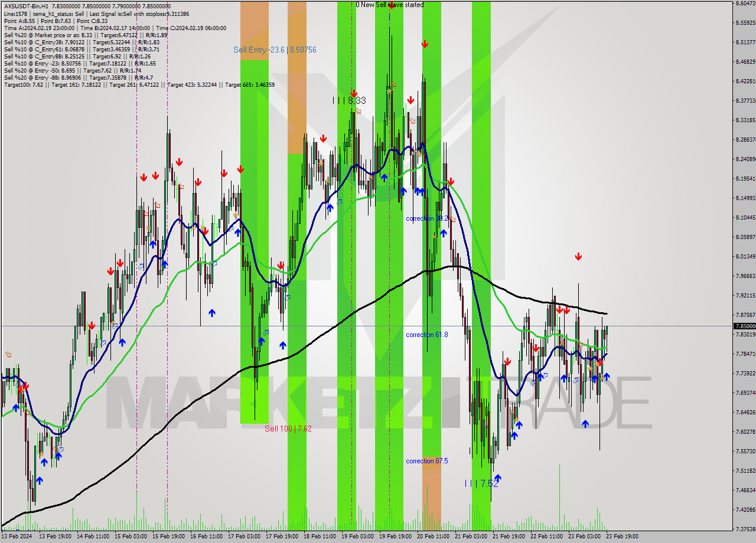
Task: Select 'Sell %10 @ C_Entry38: 7.90122' line
Action: tap(82, 42)
